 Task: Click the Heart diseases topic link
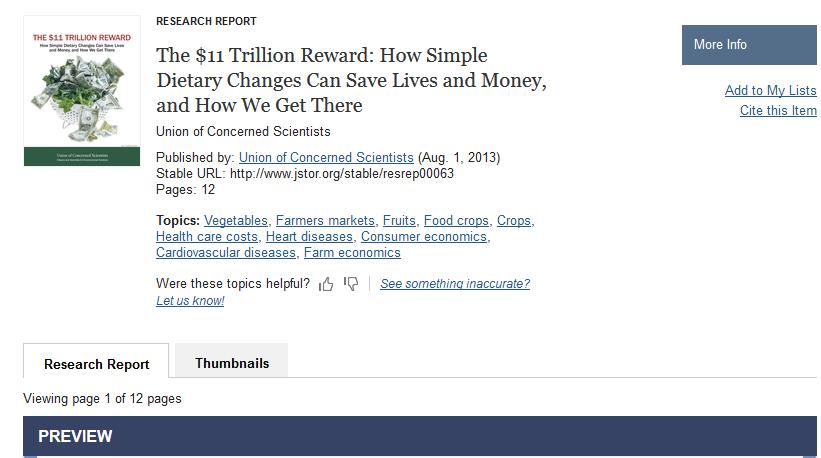click(x=309, y=237)
